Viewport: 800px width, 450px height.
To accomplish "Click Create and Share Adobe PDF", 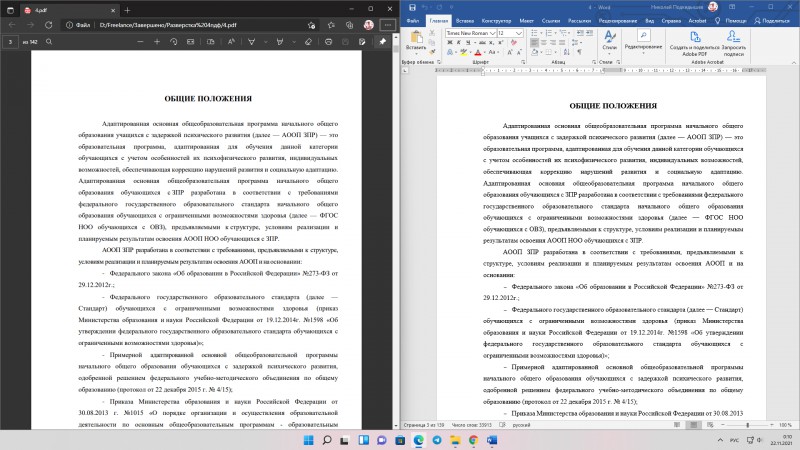I will point(694,43).
